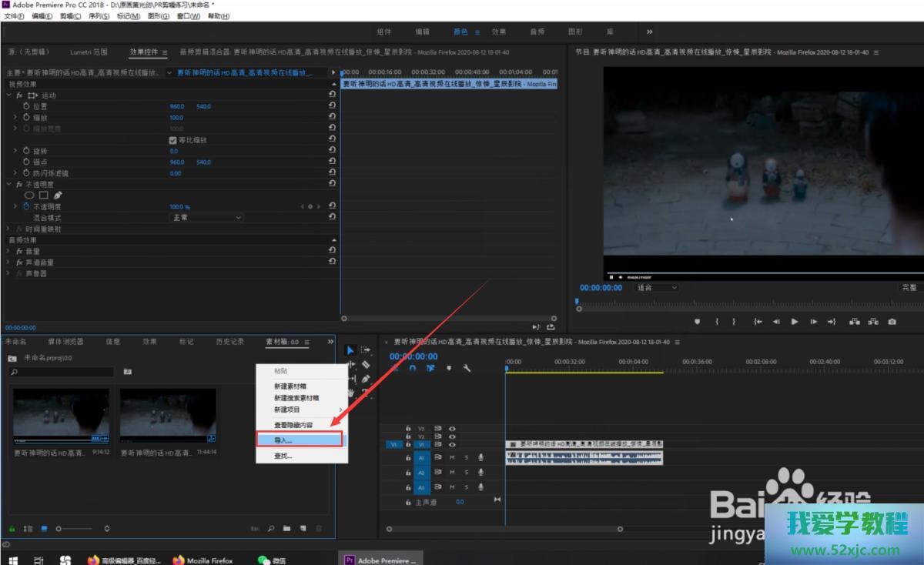Select the Pen tool in the tools panel

[x=366, y=379]
